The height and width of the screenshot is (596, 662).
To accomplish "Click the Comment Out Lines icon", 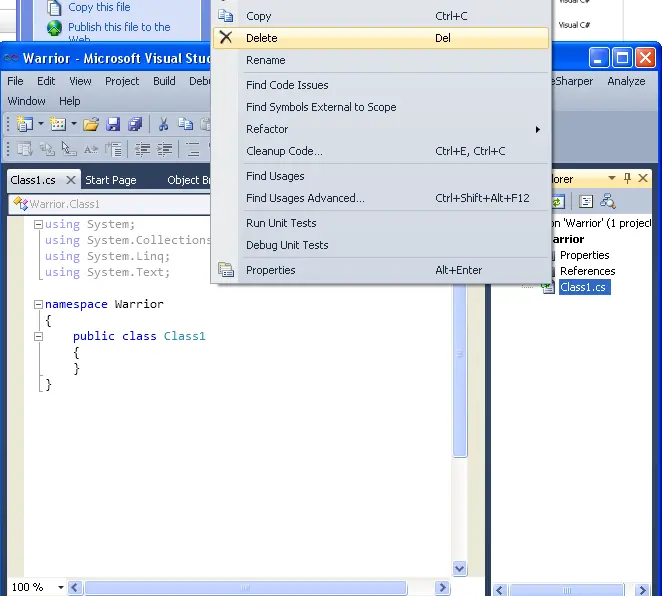I will coord(193,149).
